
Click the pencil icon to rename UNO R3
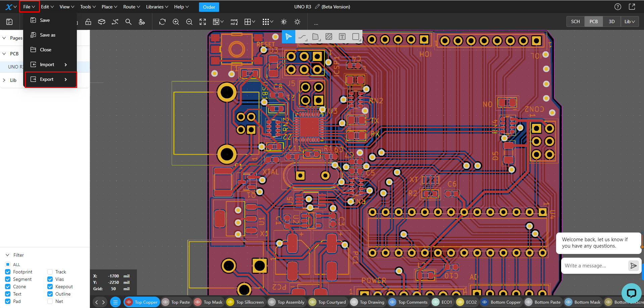(317, 7)
